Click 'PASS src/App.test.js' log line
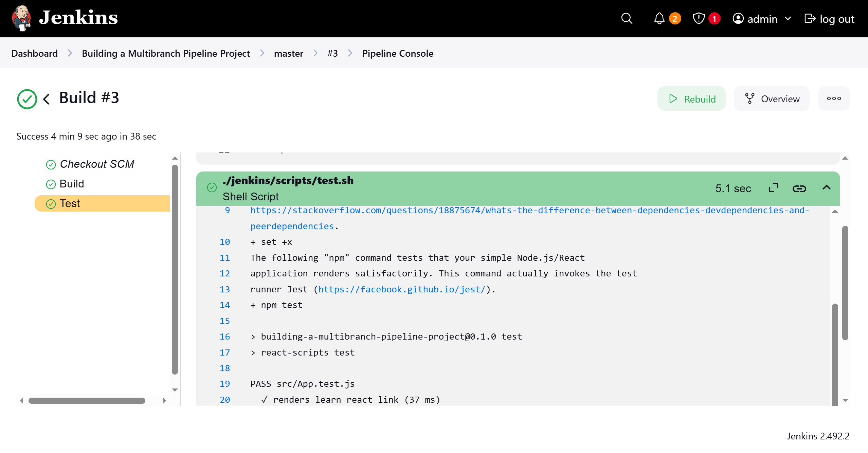The image size is (868, 453). (303, 384)
